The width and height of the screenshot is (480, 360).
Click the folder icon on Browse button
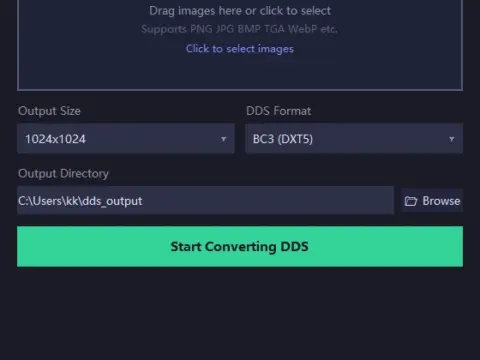(x=411, y=201)
